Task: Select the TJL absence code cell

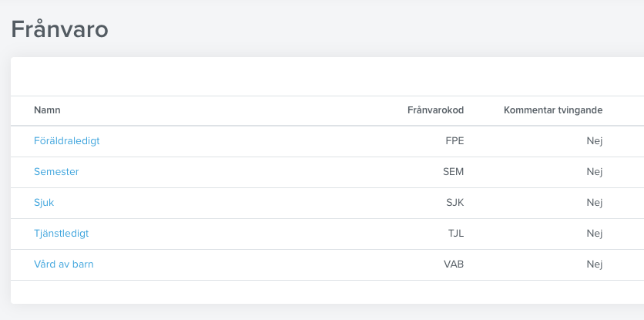Action: coord(456,234)
